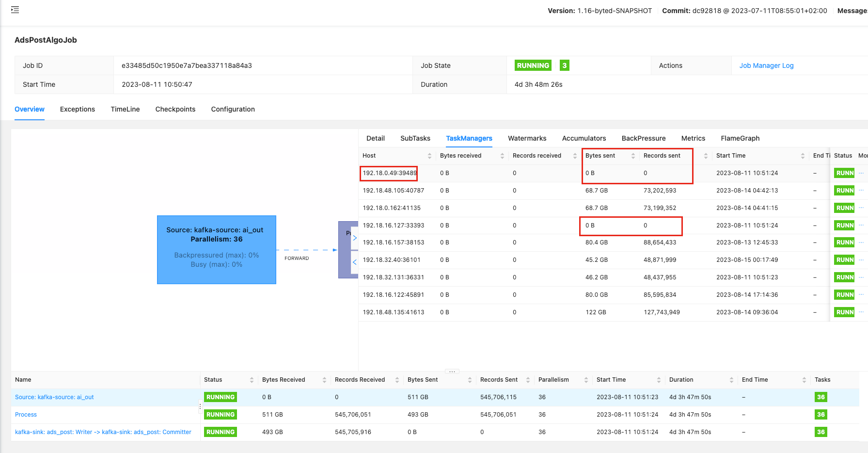Select the Process vertex link

26,415
